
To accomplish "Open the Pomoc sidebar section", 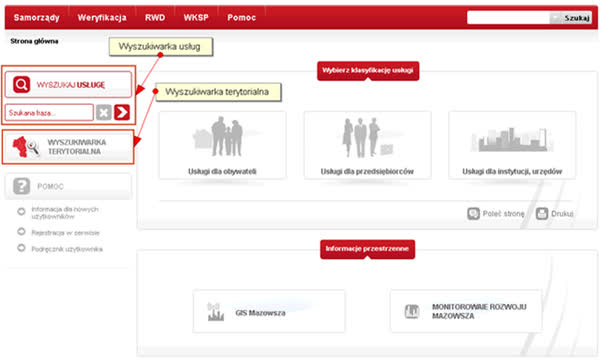I will (68, 186).
